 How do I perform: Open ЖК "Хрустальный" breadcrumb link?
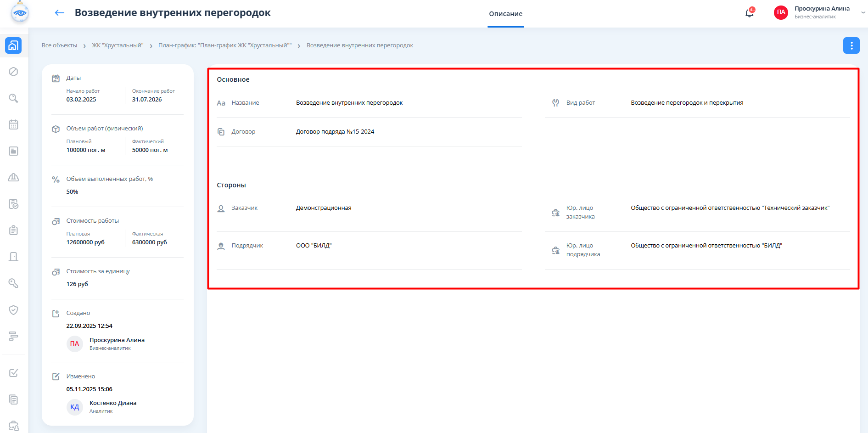tap(118, 45)
